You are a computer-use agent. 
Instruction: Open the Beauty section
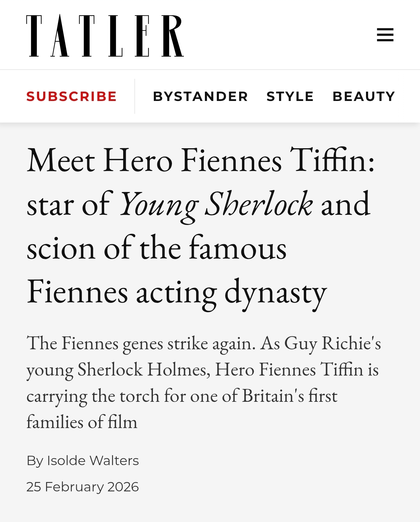[x=364, y=96]
